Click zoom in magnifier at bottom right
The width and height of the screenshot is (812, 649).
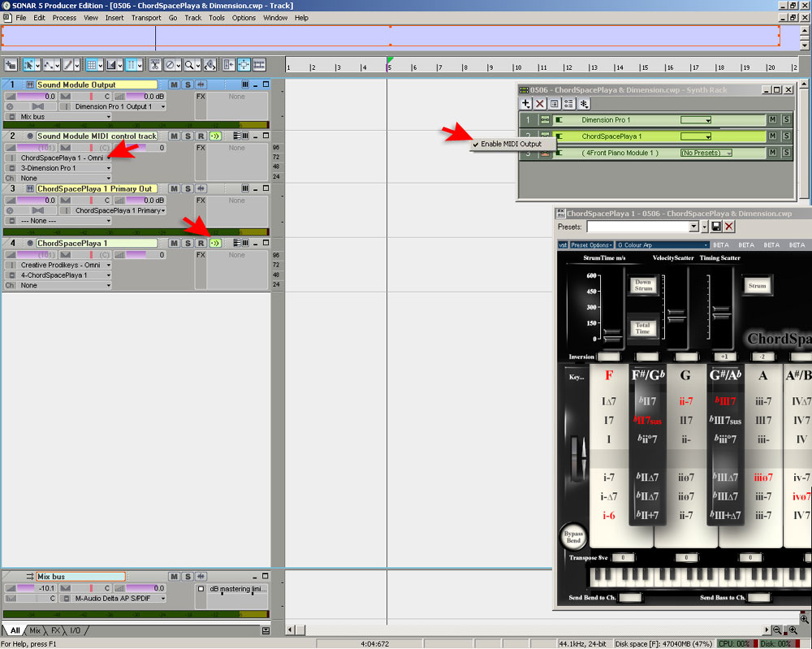(793, 630)
